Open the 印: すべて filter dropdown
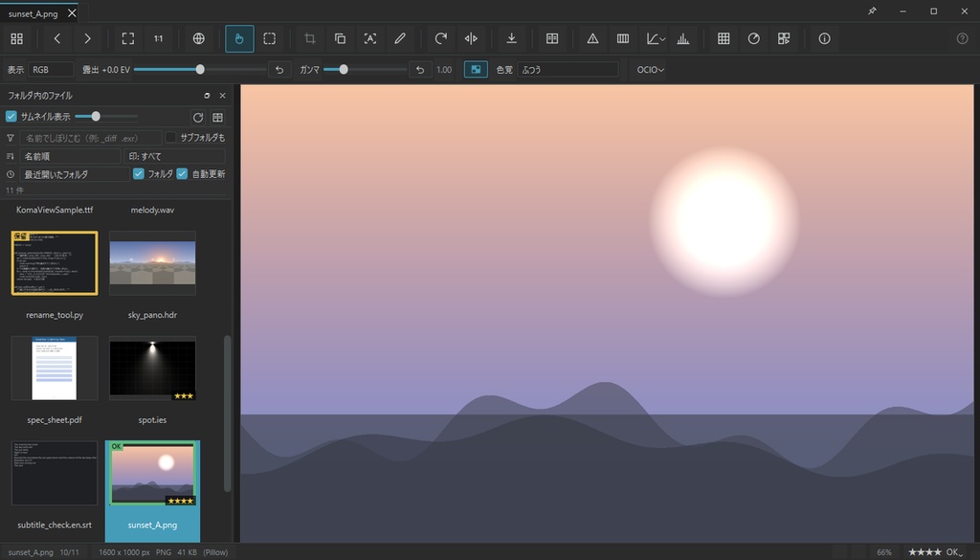This screenshot has width=980, height=560. [174, 156]
